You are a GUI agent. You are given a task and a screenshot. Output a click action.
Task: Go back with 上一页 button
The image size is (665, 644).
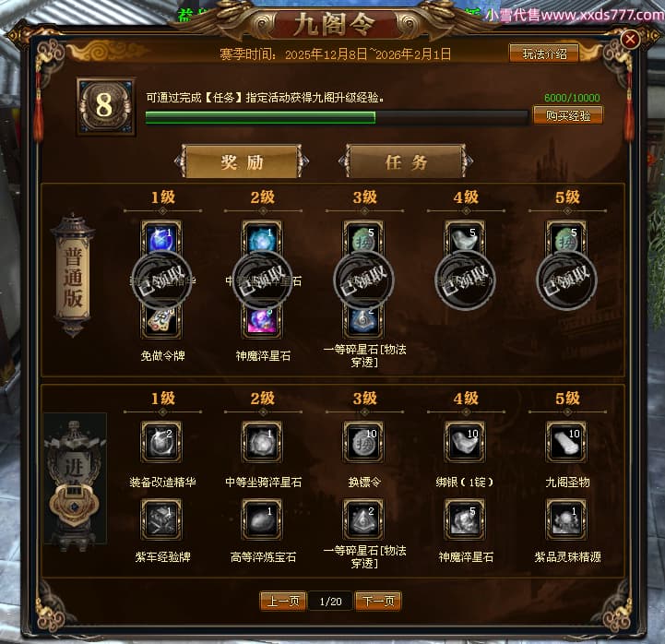point(283,602)
